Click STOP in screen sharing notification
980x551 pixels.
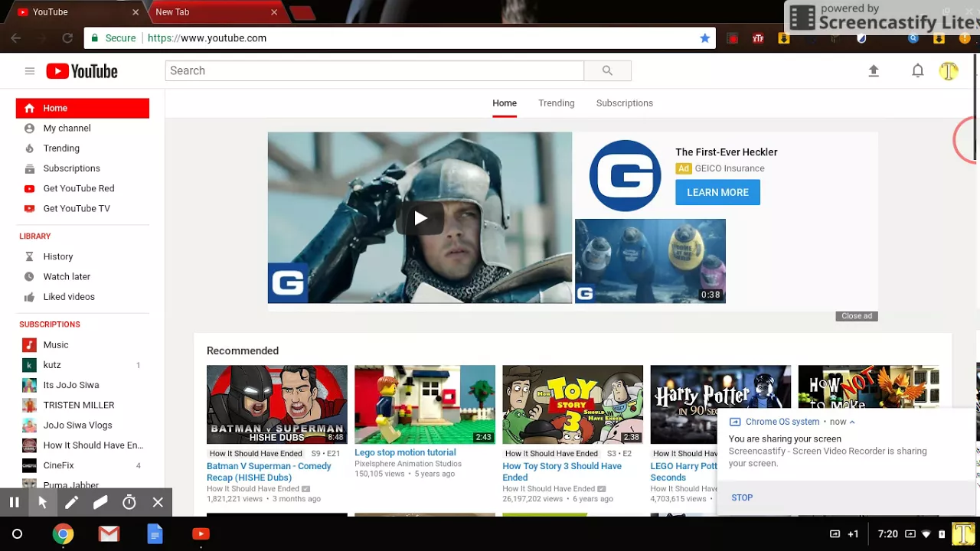pyautogui.click(x=742, y=497)
